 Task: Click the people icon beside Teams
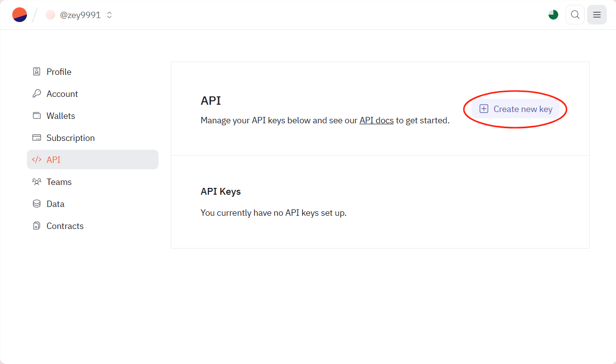click(36, 182)
